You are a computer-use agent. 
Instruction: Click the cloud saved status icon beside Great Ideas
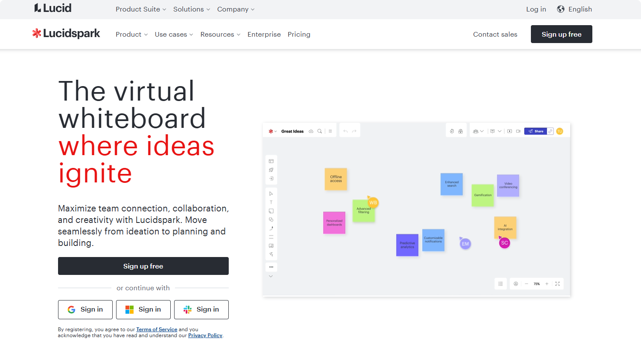point(311,131)
